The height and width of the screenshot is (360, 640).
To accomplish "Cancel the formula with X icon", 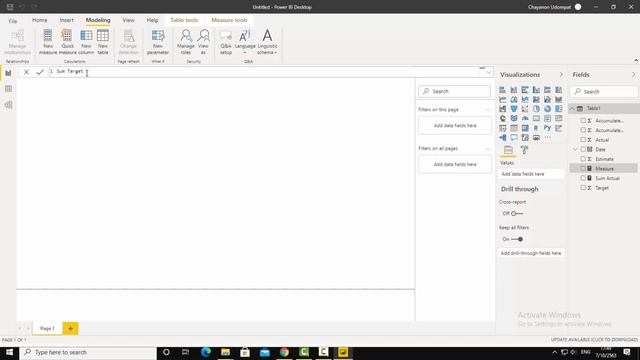I will coord(26,72).
